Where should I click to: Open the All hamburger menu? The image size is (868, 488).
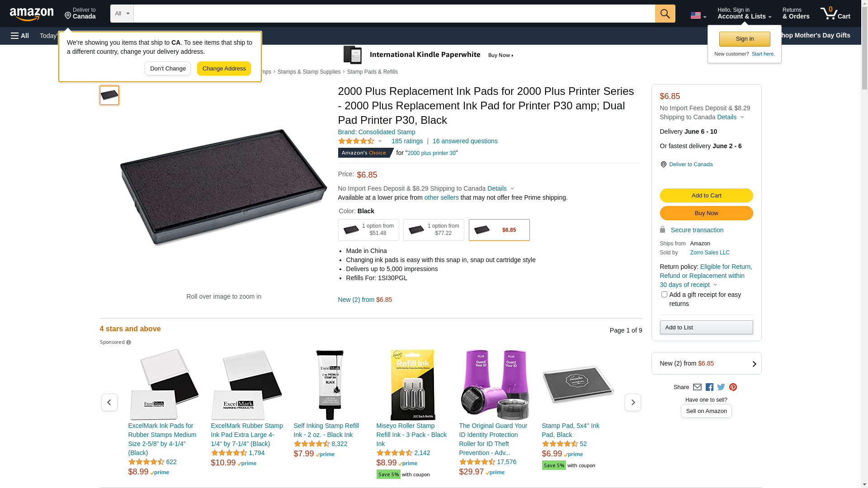tap(20, 36)
